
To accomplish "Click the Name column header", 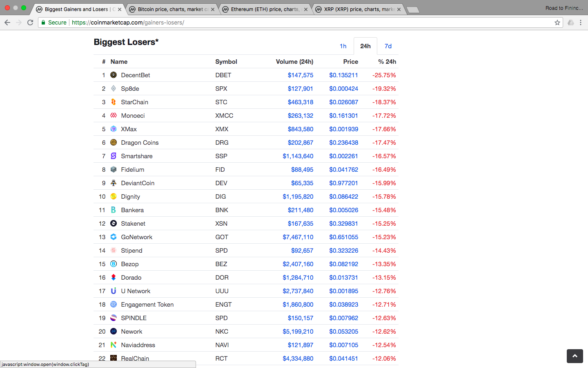I will click(x=119, y=62).
